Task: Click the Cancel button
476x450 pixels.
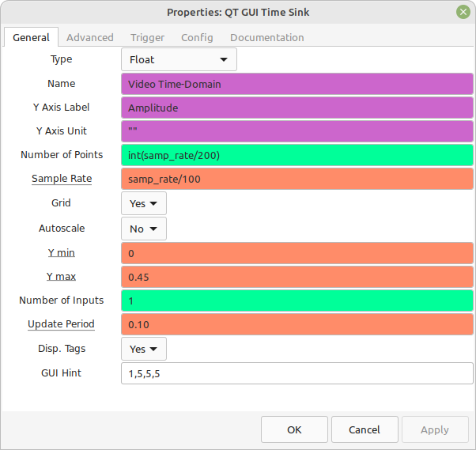Action: [365, 429]
